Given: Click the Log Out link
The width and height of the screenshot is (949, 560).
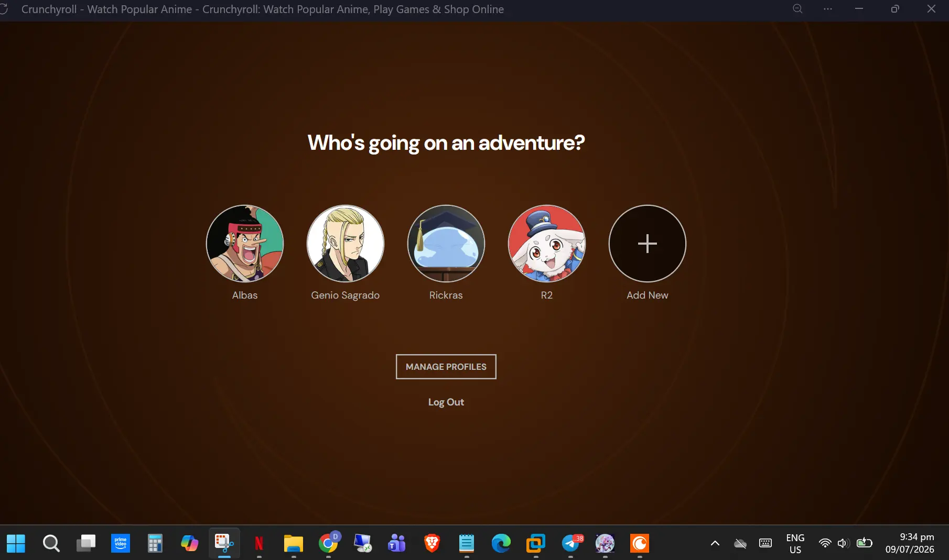Looking at the screenshot, I should pyautogui.click(x=446, y=402).
